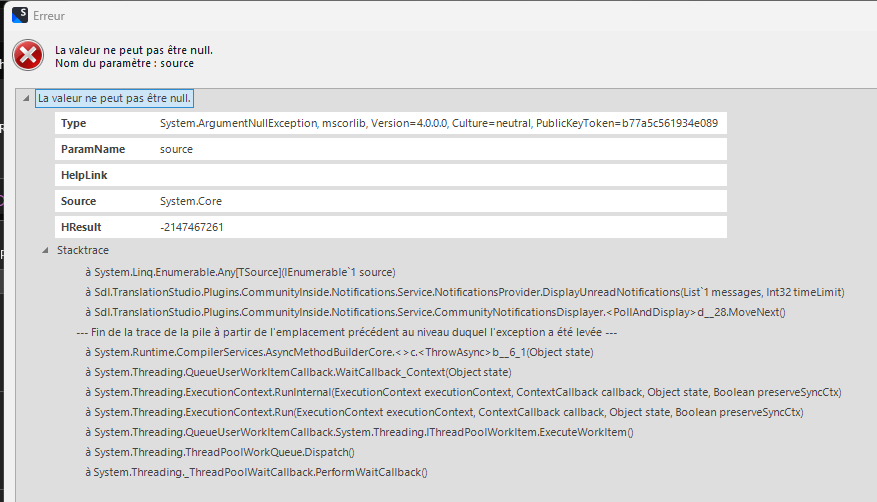Select the ExecutionContext.RunInternal stack line

pyautogui.click(x=463, y=392)
